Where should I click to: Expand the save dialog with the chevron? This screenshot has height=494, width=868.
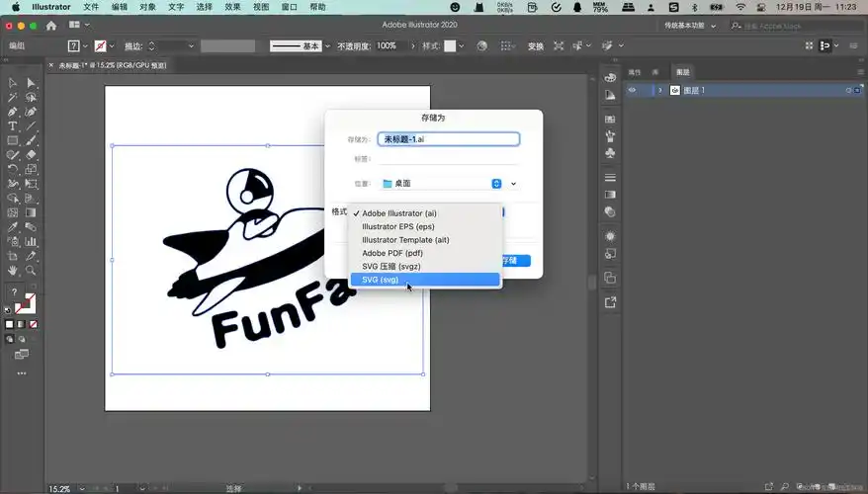pos(514,184)
